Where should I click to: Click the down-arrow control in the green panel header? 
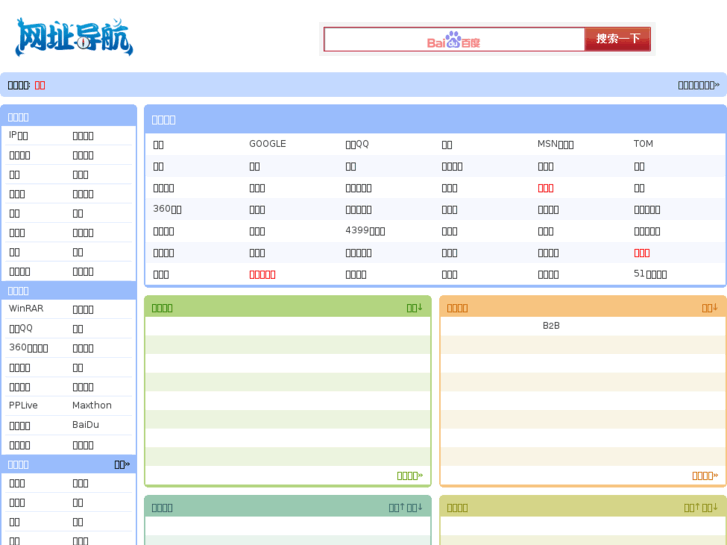415,308
